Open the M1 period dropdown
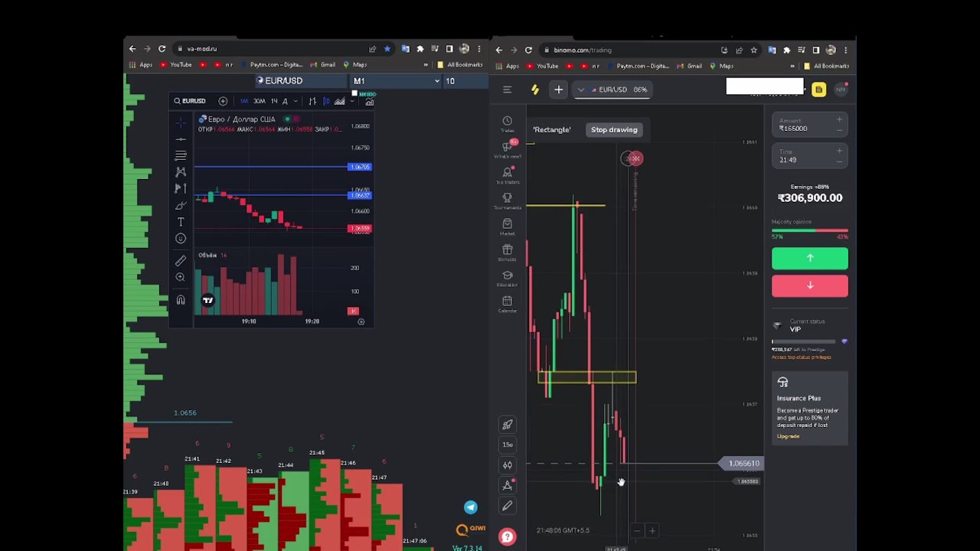980x551 pixels. pyautogui.click(x=396, y=81)
